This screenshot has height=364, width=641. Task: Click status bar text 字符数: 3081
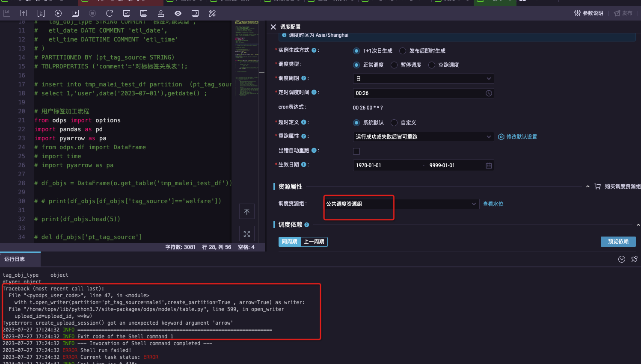pyautogui.click(x=180, y=247)
